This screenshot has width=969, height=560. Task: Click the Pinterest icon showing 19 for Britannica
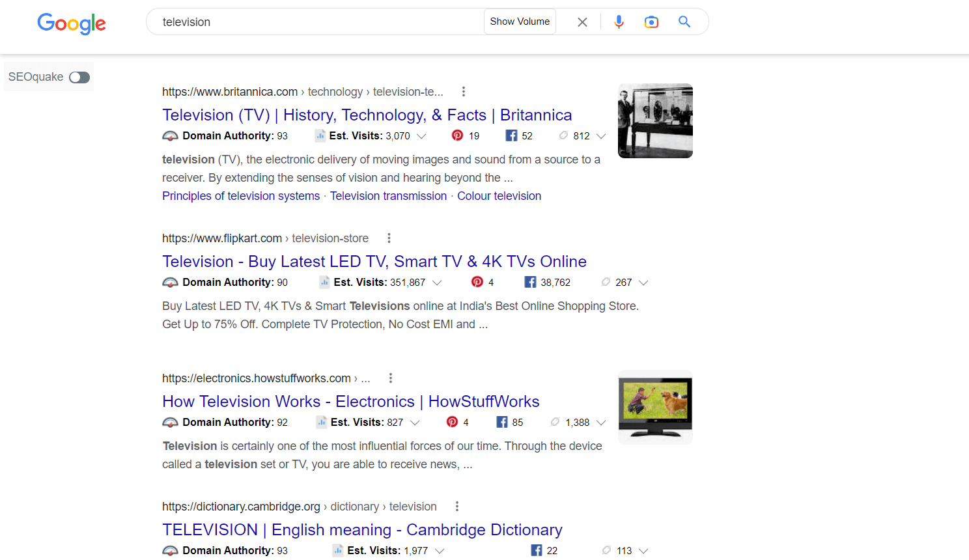pyautogui.click(x=458, y=135)
